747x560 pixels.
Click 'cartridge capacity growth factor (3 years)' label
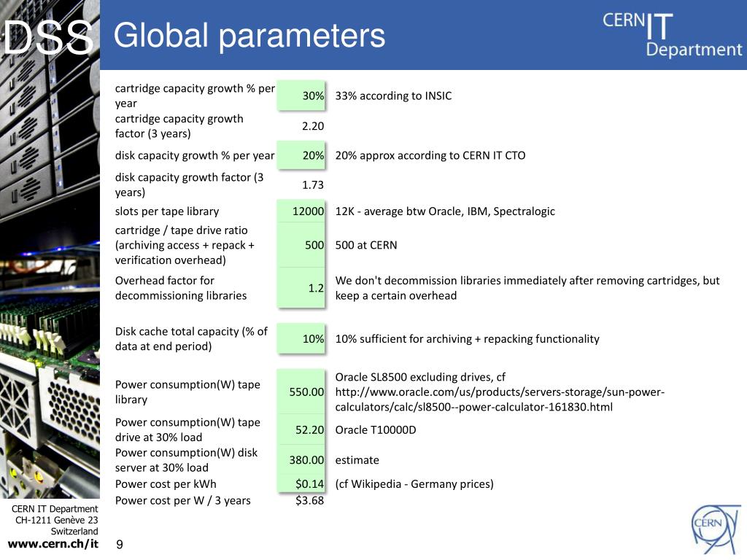pos(179,125)
